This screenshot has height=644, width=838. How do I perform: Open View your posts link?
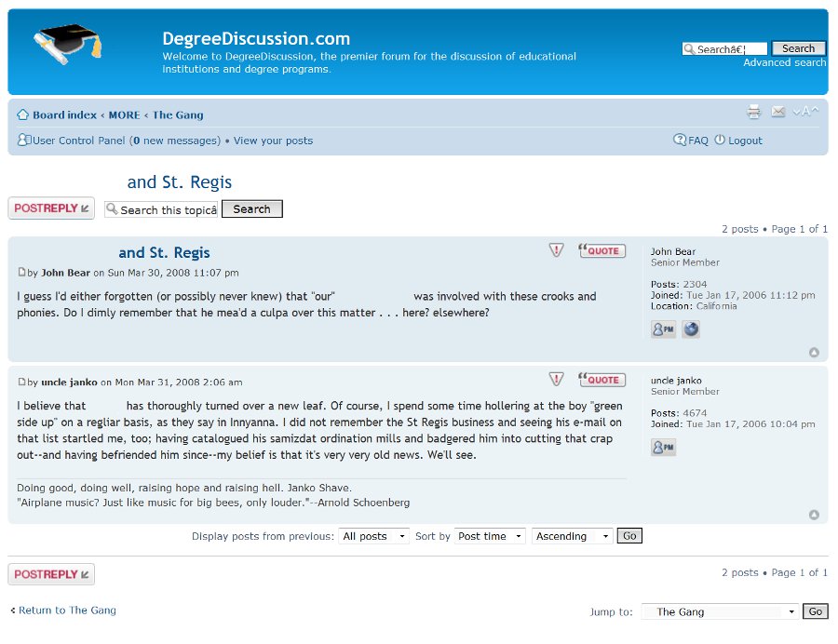[x=273, y=141]
